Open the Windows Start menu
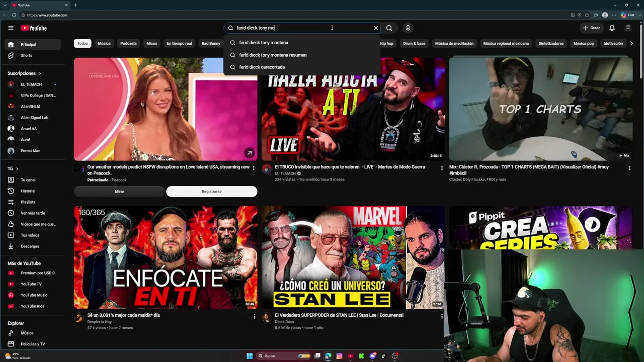Image resolution: width=644 pixels, height=362 pixels. pyautogui.click(x=250, y=356)
